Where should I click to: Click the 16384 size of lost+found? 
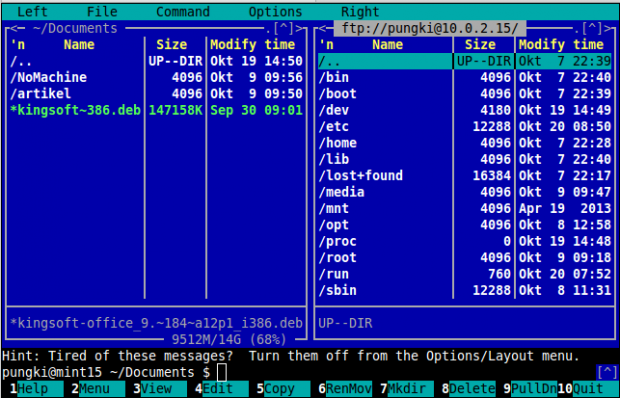[x=491, y=176]
